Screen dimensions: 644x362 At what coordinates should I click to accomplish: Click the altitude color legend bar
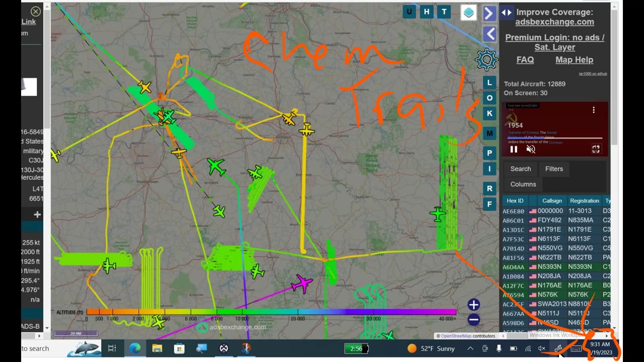pyautogui.click(x=271, y=312)
